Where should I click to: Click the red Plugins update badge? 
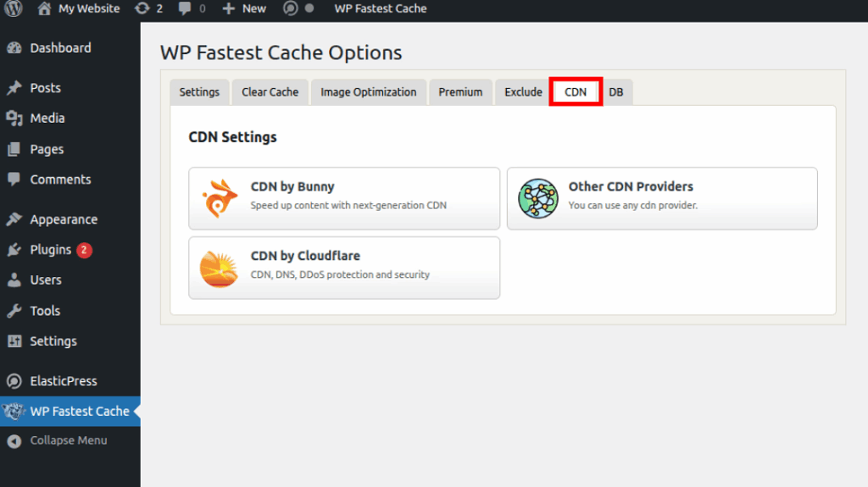pyautogui.click(x=84, y=250)
